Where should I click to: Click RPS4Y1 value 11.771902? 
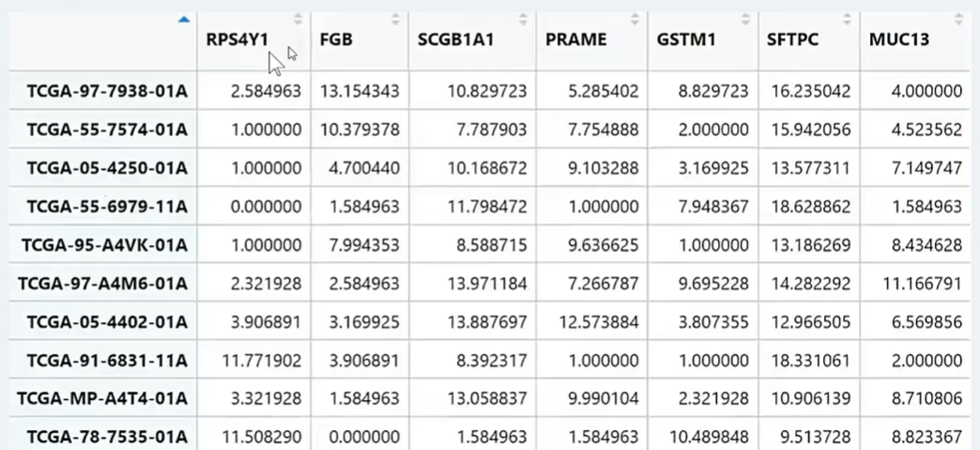[x=262, y=361]
